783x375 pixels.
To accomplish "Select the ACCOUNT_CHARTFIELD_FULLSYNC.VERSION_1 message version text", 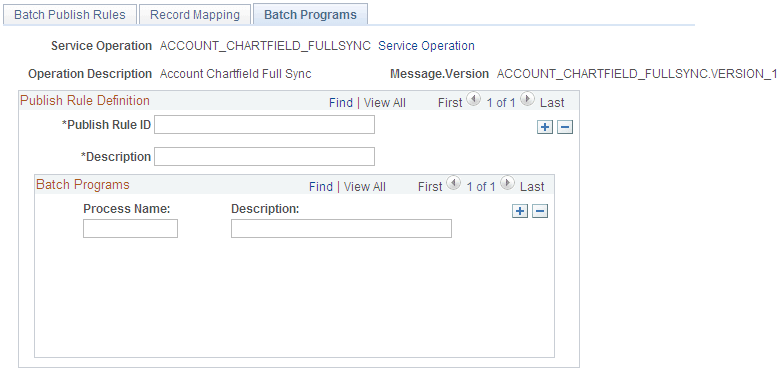I will point(637,74).
